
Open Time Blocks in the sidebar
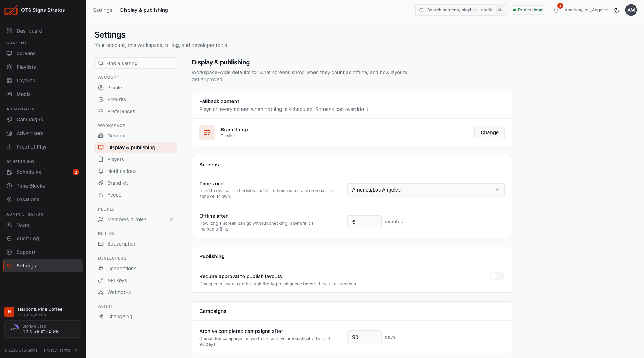click(43, 186)
